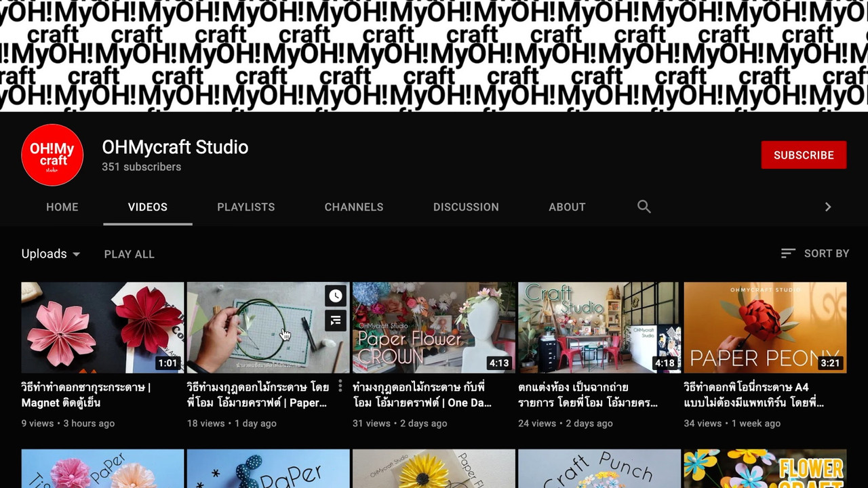The image size is (868, 488).
Task: Open the green wreath ring video thumbnail
Action: [268, 327]
